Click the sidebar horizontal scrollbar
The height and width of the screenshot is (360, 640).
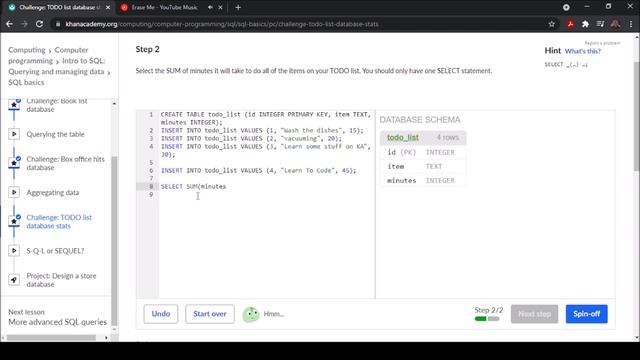[x=51, y=338]
